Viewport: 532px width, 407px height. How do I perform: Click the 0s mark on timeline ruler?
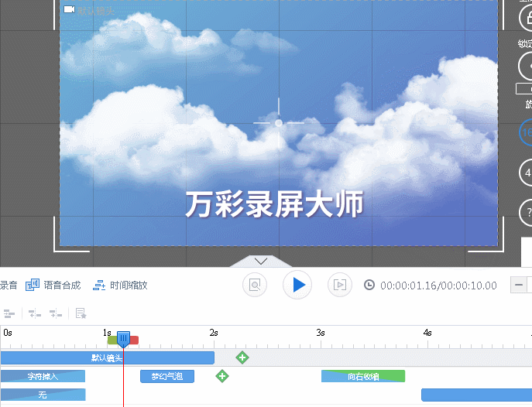tap(8, 333)
